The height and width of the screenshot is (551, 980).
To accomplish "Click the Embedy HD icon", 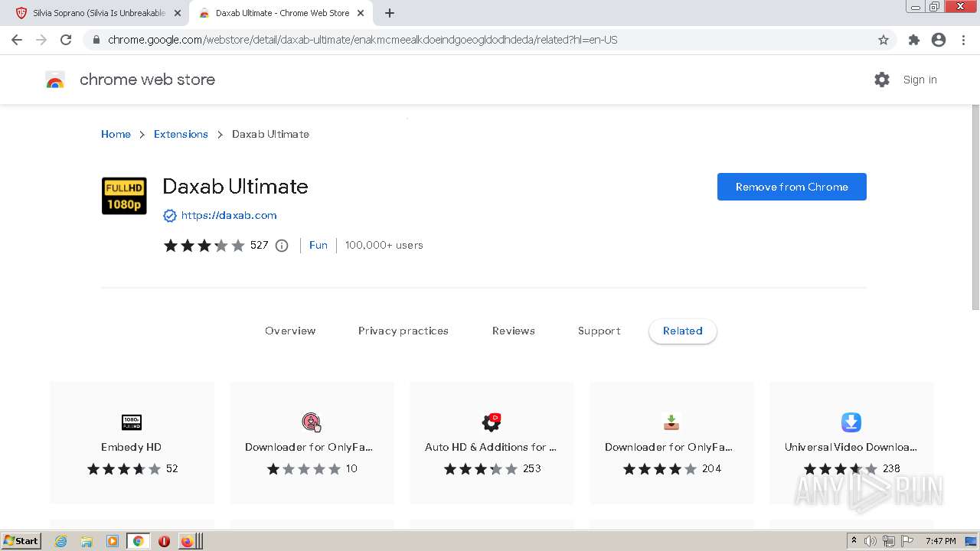I will tap(132, 422).
